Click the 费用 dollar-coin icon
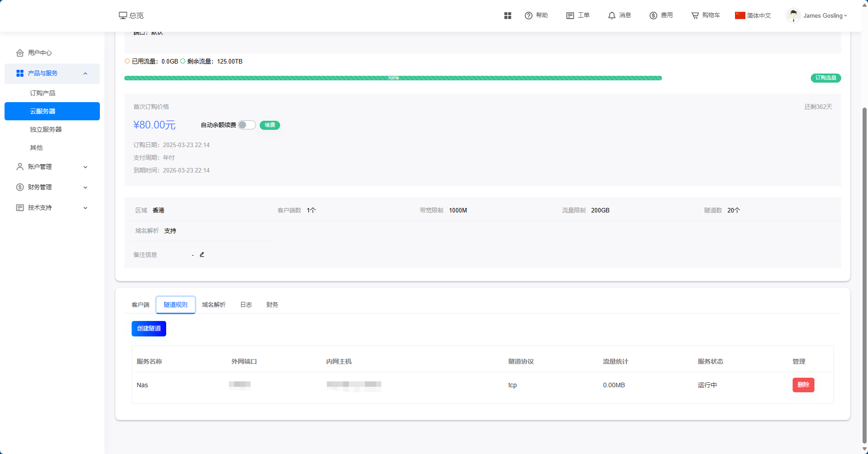 [653, 15]
